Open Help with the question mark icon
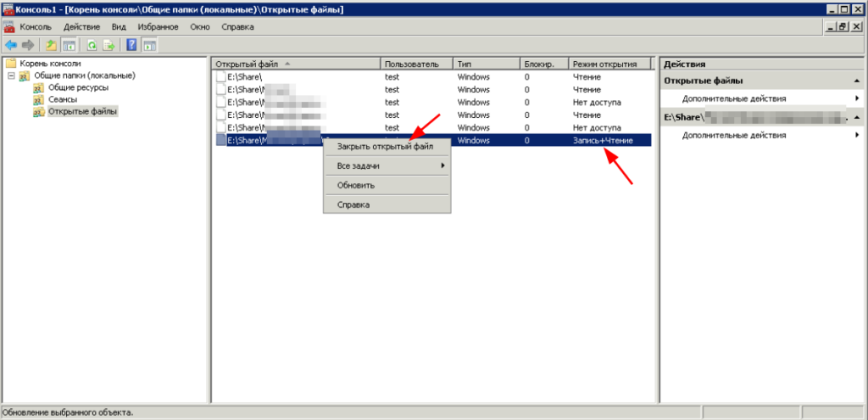The height and width of the screenshot is (420, 868). (x=131, y=45)
